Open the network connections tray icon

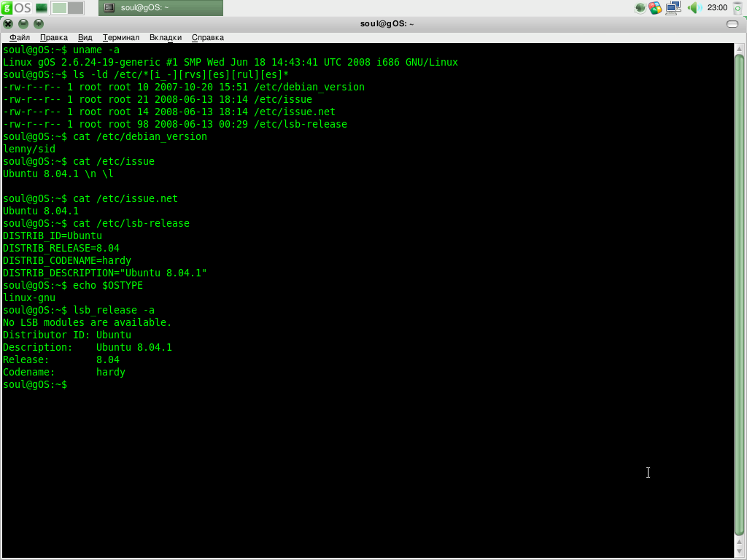coord(673,7)
